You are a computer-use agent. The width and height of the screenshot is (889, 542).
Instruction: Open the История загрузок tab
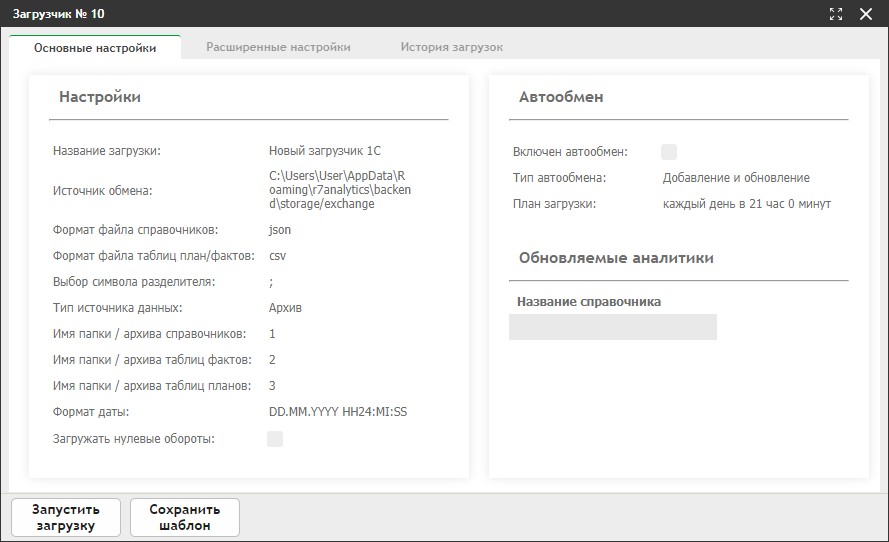[451, 47]
